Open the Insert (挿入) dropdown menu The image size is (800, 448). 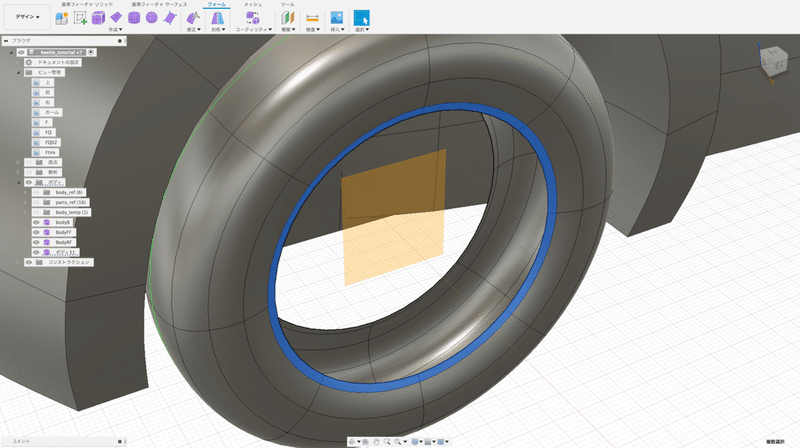337,30
